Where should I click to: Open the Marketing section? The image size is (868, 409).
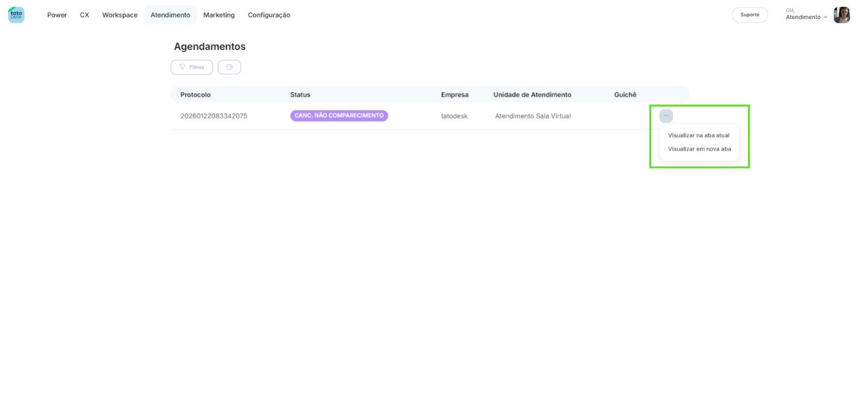pos(219,15)
